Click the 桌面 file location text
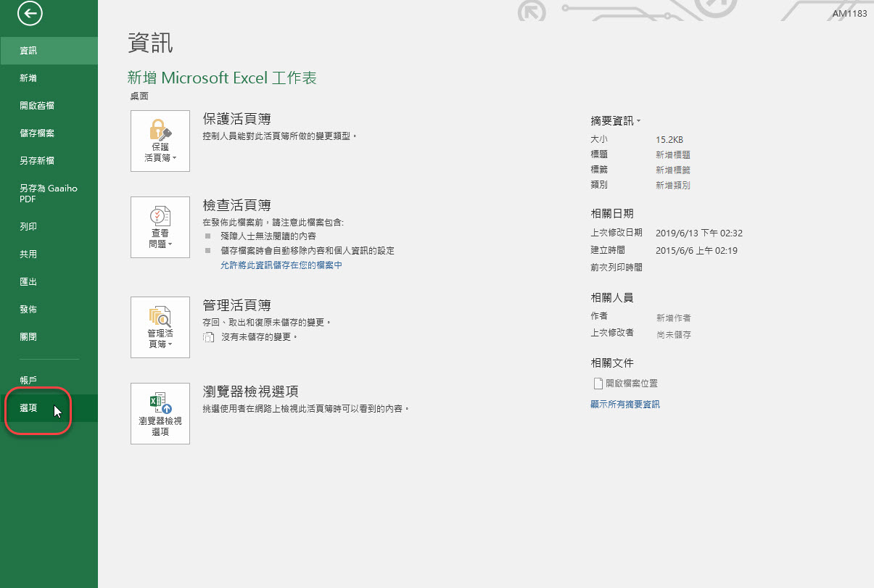874x588 pixels. (x=139, y=96)
